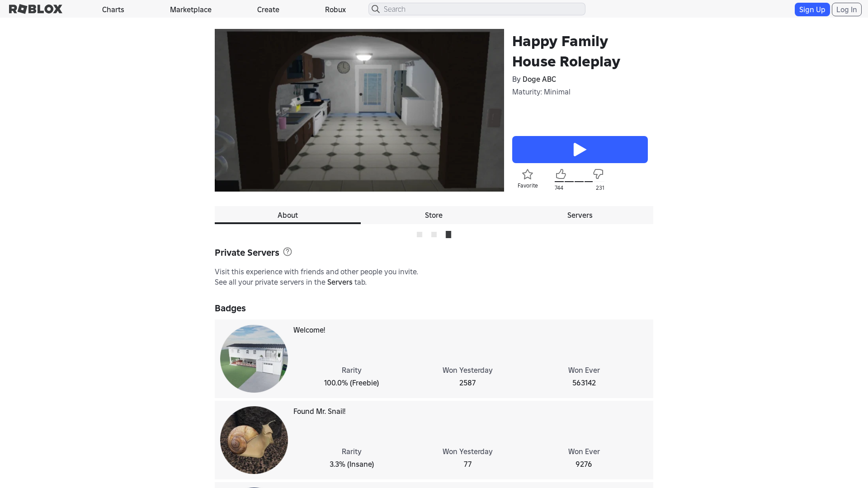868x488 pixels.
Task: Open the Welcome! badge title
Action: [309, 330]
